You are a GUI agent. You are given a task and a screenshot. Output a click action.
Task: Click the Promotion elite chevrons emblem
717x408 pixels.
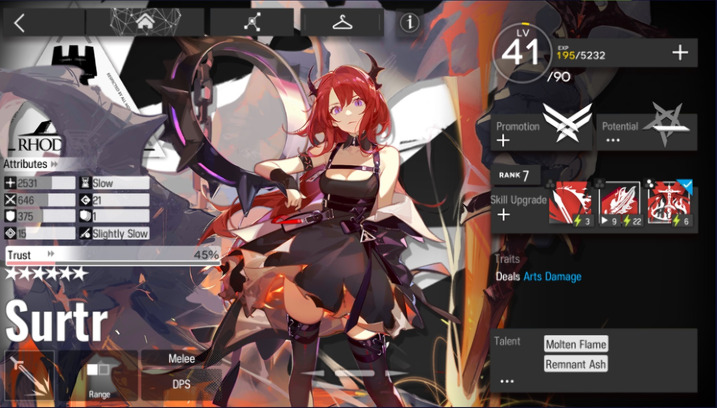[x=567, y=122]
